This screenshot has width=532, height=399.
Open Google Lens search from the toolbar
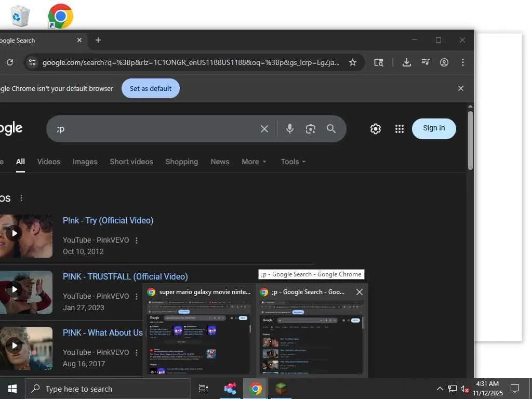[x=379, y=62]
